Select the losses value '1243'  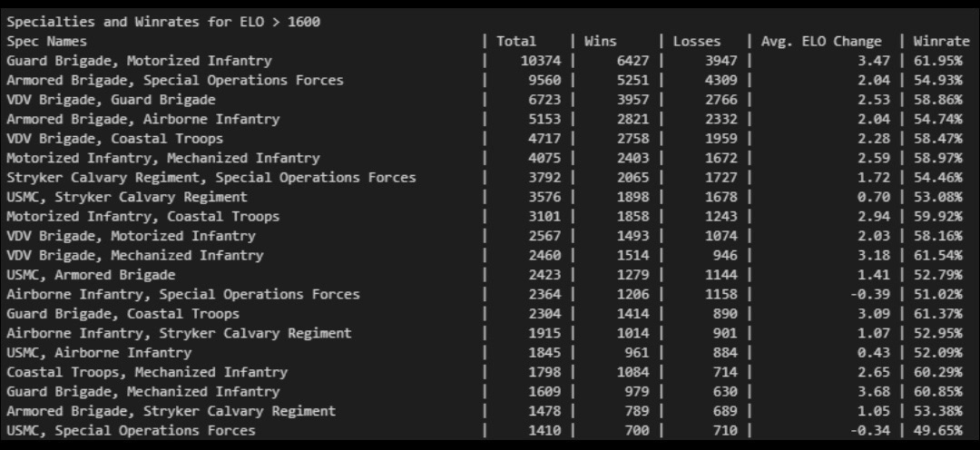(721, 216)
